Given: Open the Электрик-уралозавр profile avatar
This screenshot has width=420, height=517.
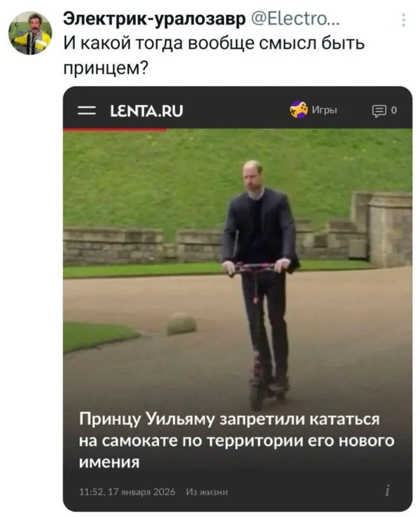Looking at the screenshot, I should (x=30, y=32).
